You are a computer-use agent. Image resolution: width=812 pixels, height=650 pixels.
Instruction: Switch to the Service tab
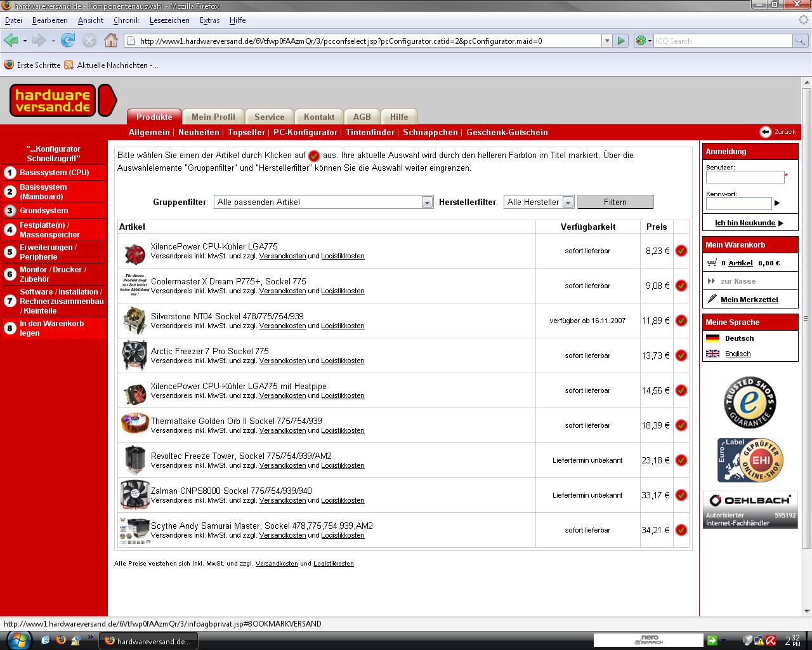pyautogui.click(x=270, y=117)
